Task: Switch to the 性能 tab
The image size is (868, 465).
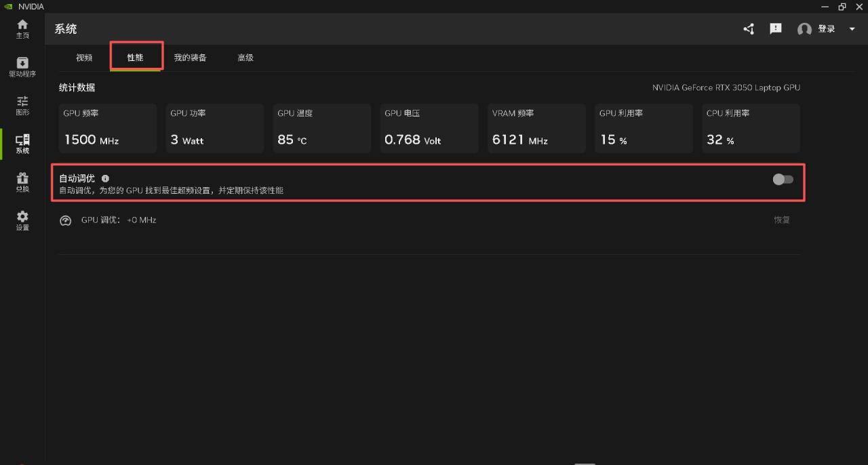Action: 135,58
